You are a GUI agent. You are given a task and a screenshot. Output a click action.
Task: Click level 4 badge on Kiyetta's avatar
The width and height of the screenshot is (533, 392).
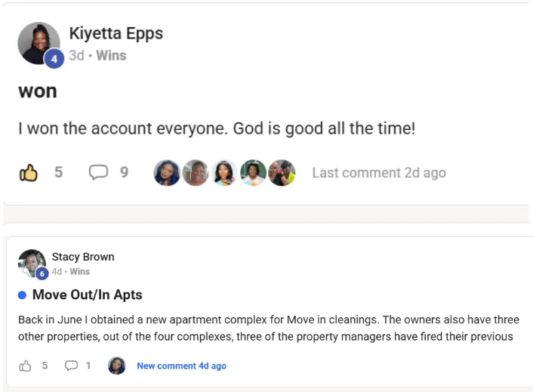(54, 59)
